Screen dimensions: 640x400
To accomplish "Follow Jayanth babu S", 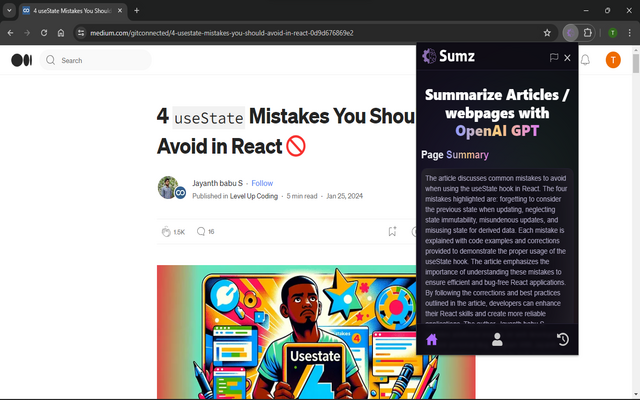I will pyautogui.click(x=262, y=183).
